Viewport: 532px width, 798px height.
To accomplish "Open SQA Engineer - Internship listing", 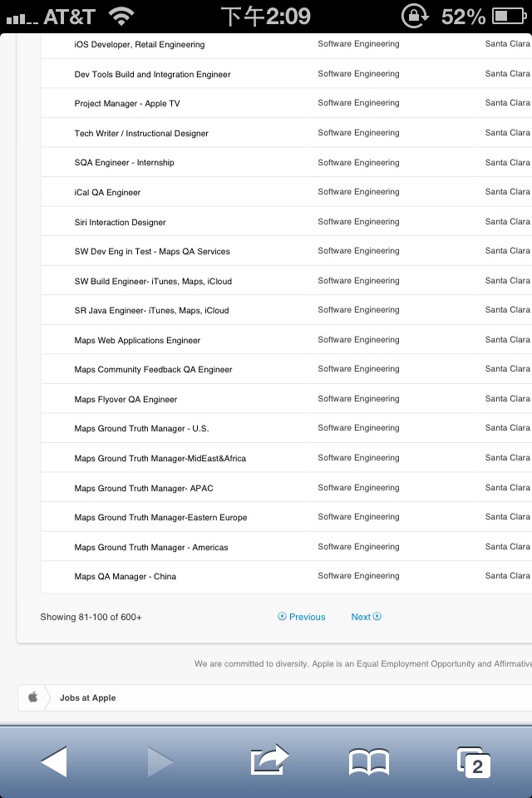I will pyautogui.click(x=124, y=162).
